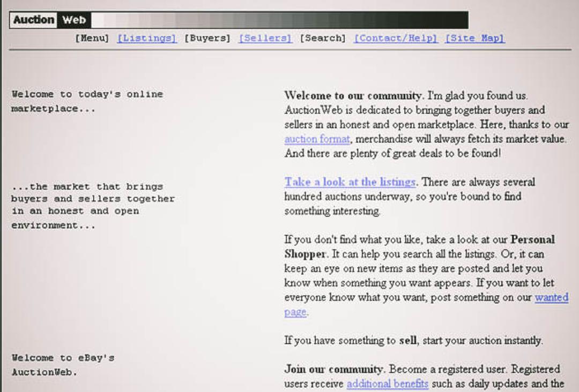This screenshot has width=579, height=392.
Task: Select the [Buyers] navigation item
Action: (x=207, y=38)
